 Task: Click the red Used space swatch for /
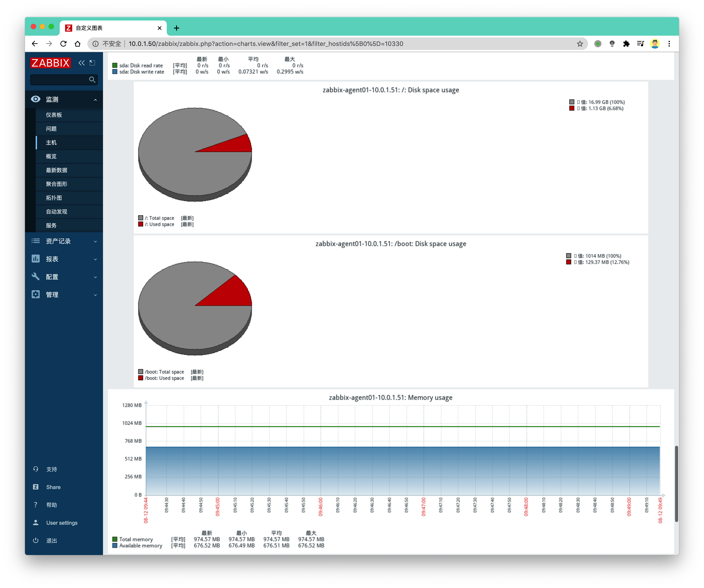(140, 224)
